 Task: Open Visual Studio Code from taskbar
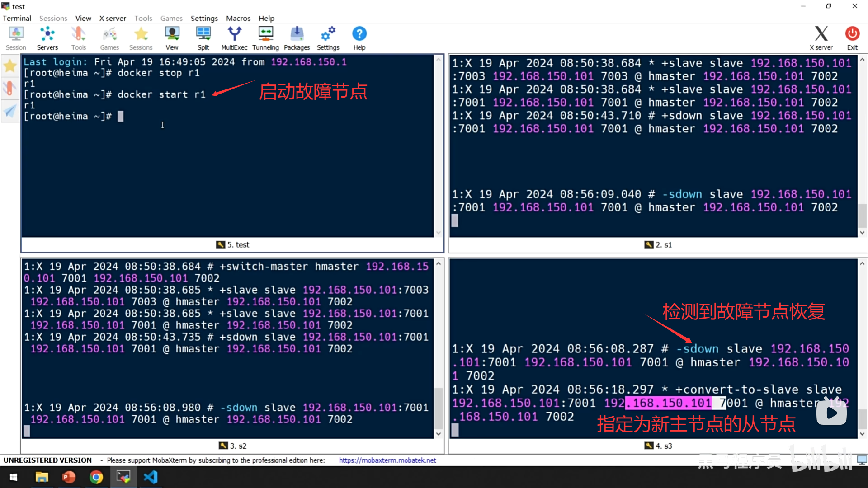click(x=151, y=477)
